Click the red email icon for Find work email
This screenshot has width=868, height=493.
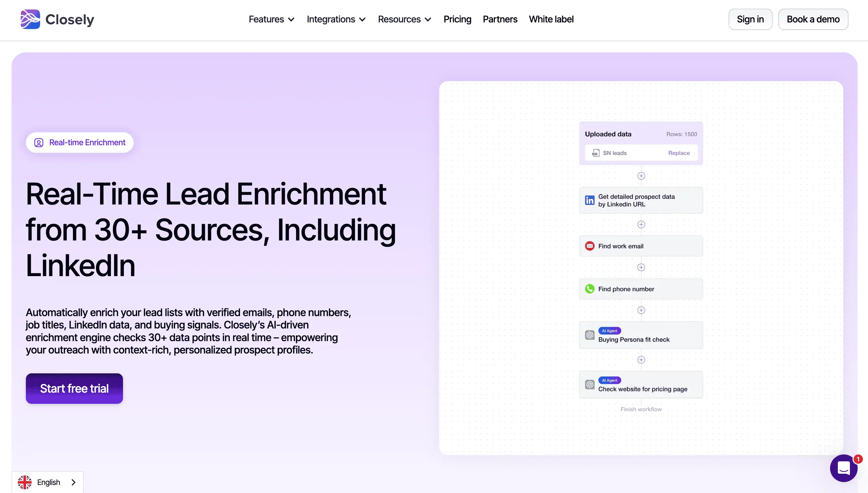(x=589, y=246)
